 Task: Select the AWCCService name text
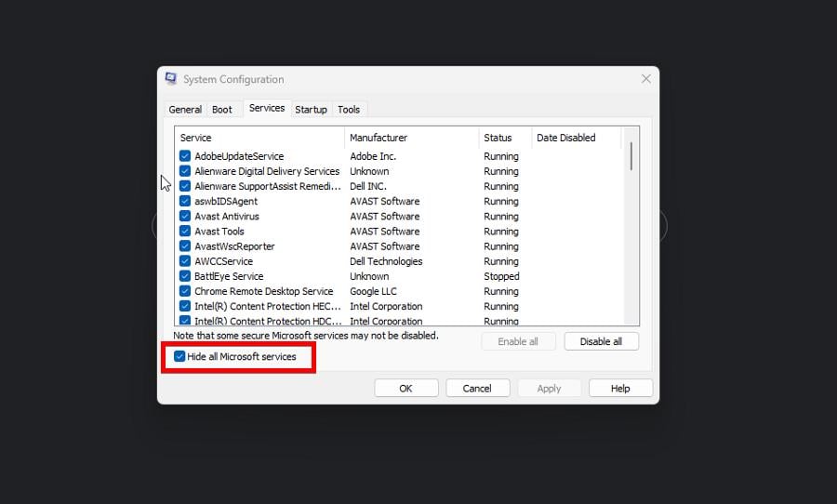point(223,261)
